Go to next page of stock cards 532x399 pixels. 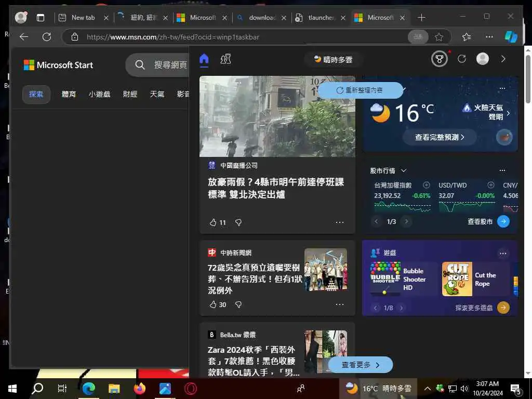pyautogui.click(x=406, y=221)
